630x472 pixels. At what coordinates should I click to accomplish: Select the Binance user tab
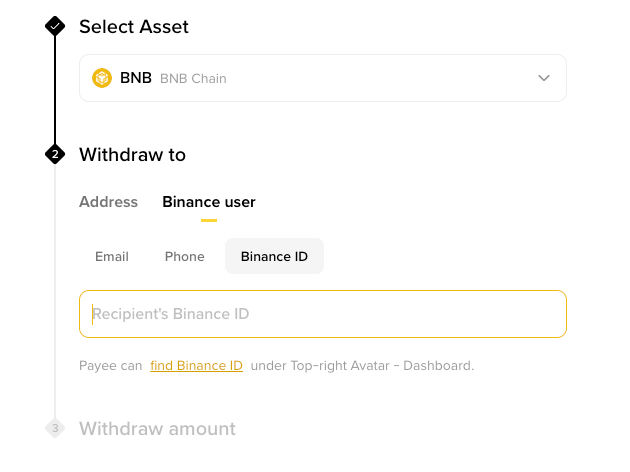[209, 202]
